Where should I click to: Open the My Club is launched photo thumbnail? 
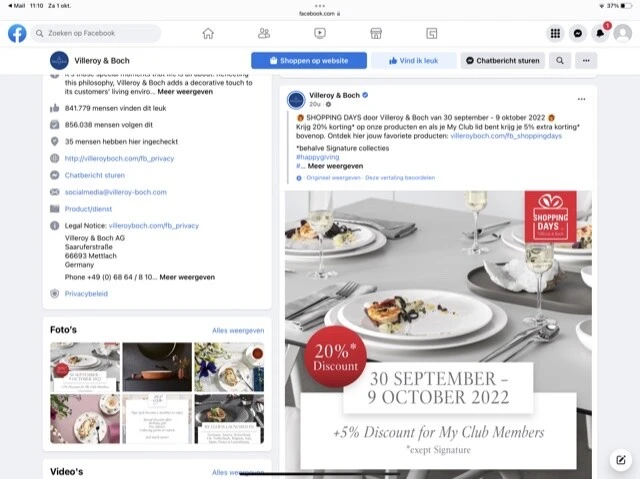(229, 419)
